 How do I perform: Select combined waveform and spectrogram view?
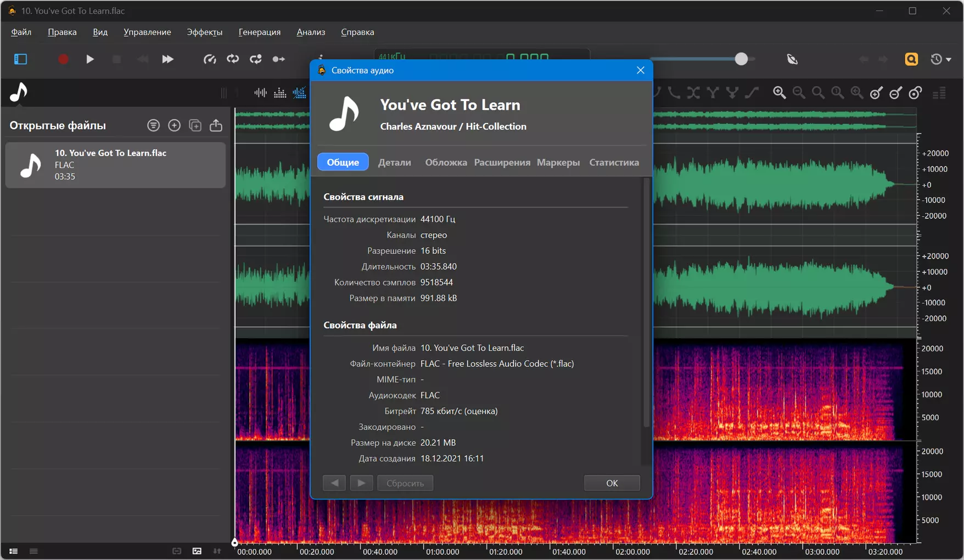pos(299,93)
